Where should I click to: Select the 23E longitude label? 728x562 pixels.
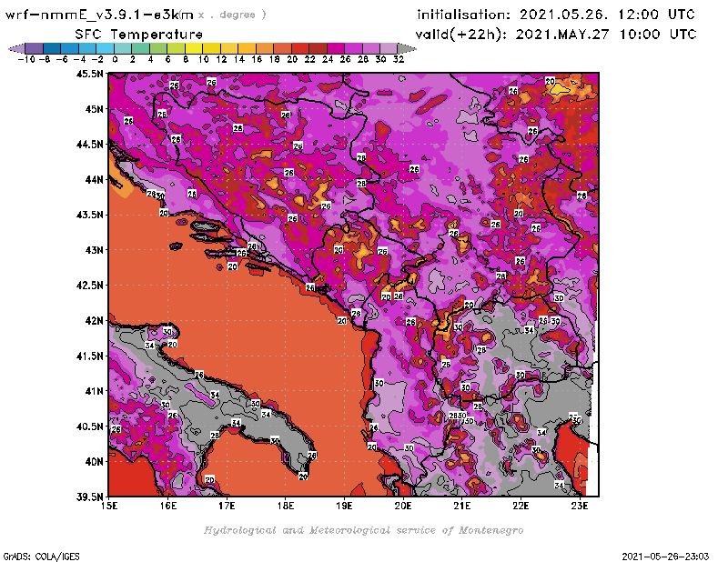point(580,506)
